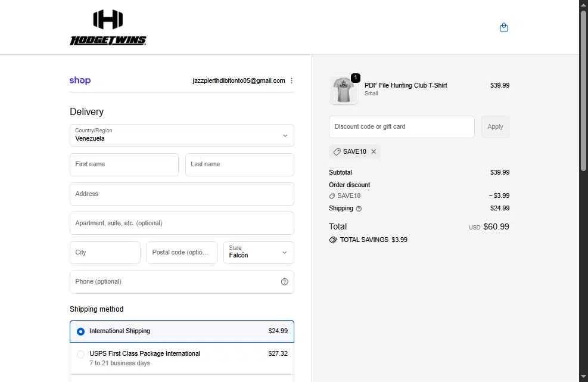Click the phone field help icon
This screenshot has width=588, height=382.
285,282
